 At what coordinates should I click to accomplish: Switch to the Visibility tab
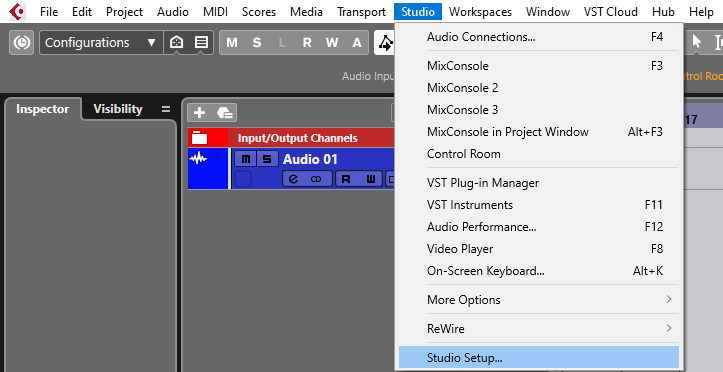[118, 109]
